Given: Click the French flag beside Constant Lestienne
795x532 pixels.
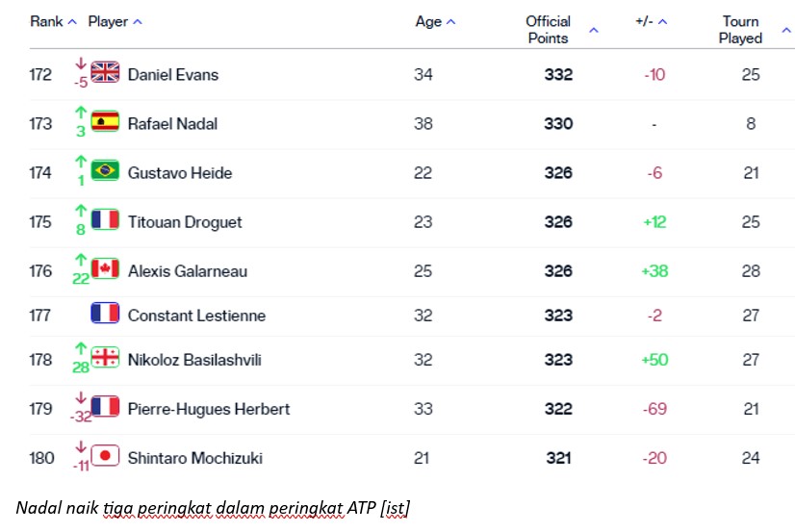Looking at the screenshot, I should point(105,315).
